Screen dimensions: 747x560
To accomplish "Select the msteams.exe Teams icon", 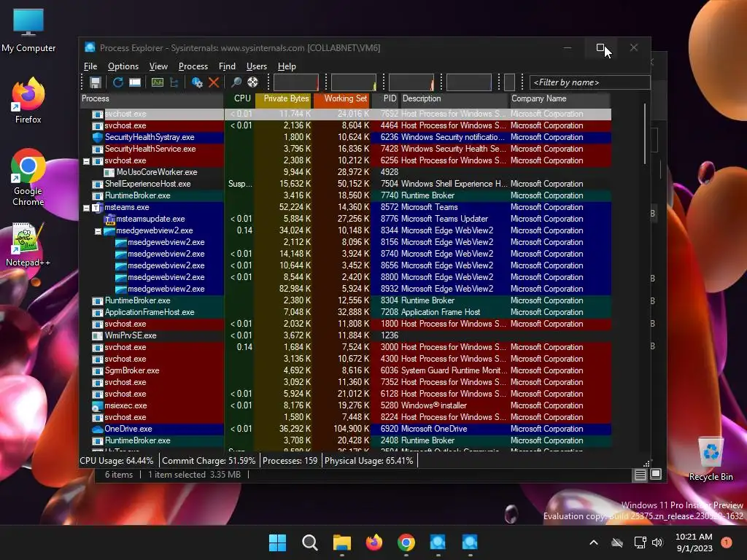I will pyautogui.click(x=97, y=207).
